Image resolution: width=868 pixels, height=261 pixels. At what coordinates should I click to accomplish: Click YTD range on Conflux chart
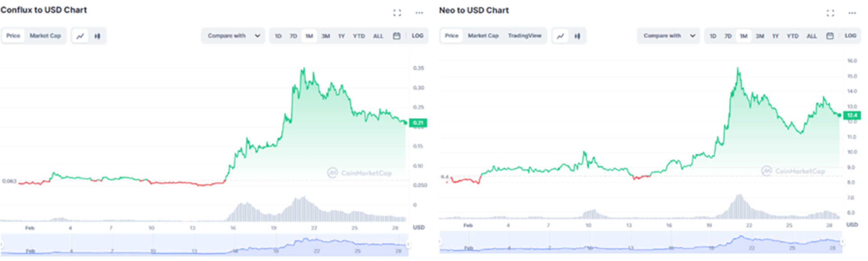359,36
